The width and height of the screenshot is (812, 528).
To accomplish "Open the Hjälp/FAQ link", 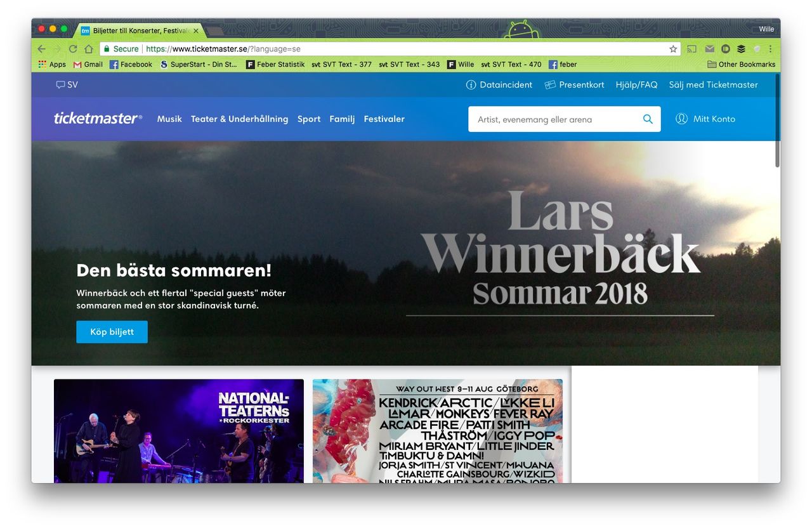I will [636, 84].
